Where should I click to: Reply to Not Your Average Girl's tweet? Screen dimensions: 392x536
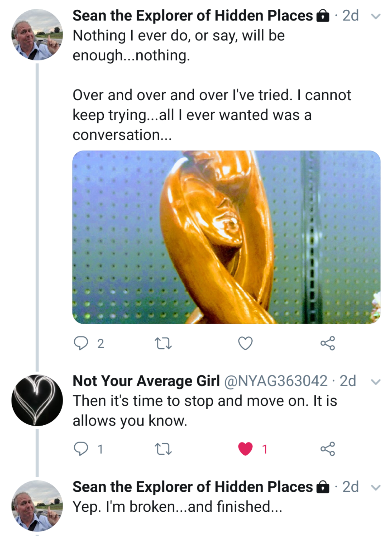pyautogui.click(x=81, y=449)
